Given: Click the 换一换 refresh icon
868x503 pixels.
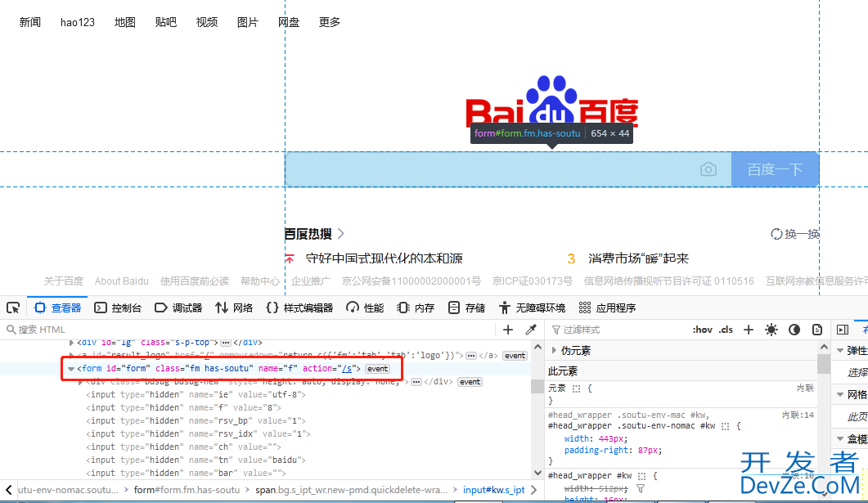Looking at the screenshot, I should click(x=776, y=234).
